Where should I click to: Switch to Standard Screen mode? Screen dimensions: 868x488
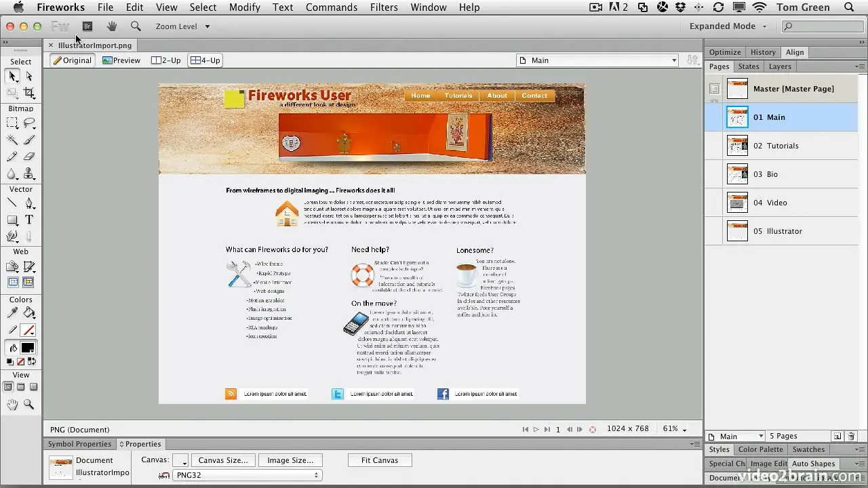point(8,387)
